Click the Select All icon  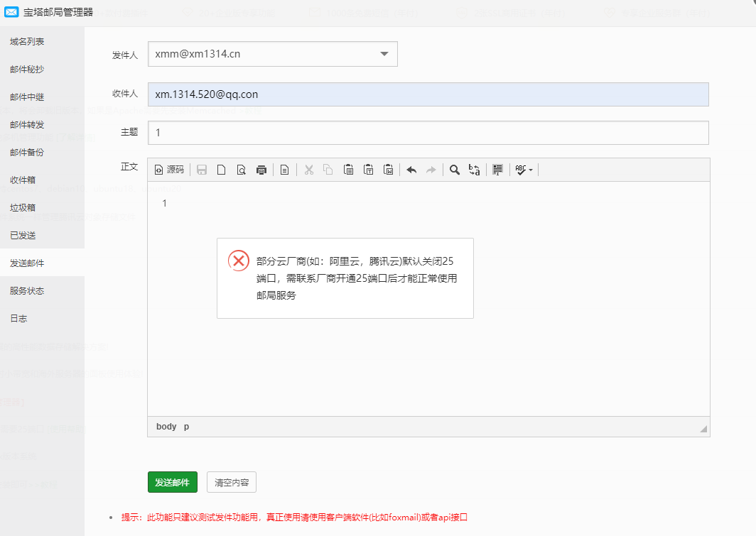497,170
